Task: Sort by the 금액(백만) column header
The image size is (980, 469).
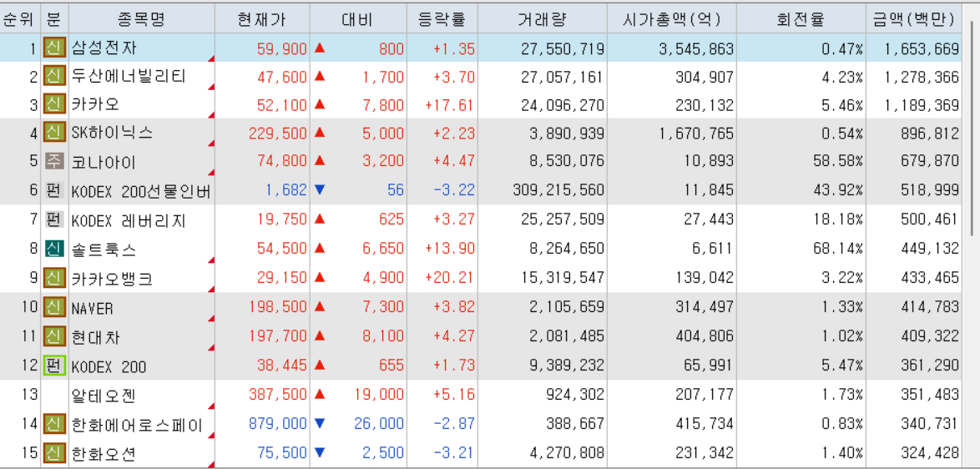Action: point(914,19)
